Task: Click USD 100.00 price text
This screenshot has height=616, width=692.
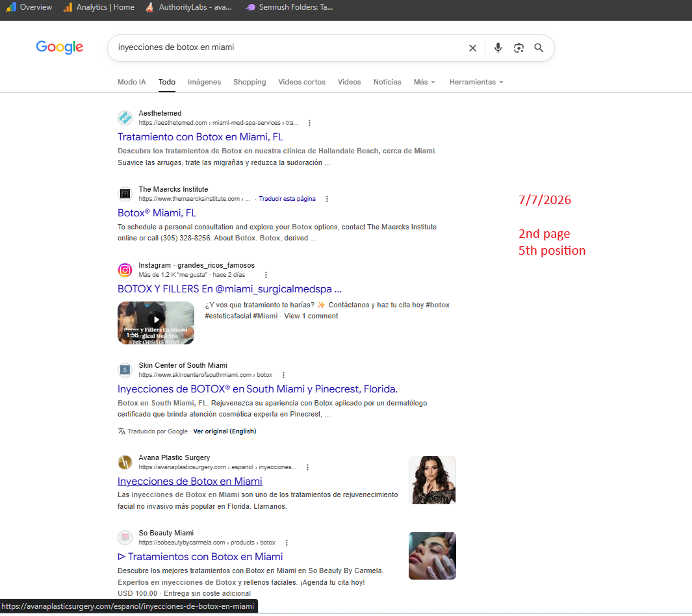Action: pos(137,594)
